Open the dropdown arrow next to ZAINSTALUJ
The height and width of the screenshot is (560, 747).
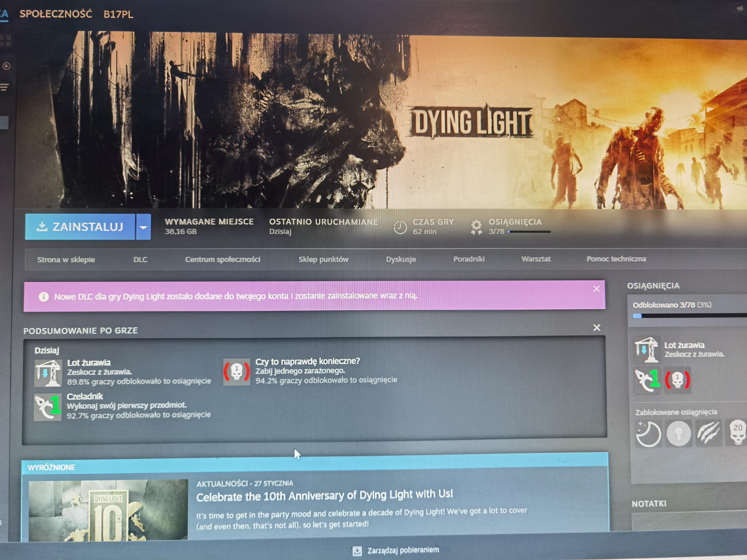tap(144, 227)
